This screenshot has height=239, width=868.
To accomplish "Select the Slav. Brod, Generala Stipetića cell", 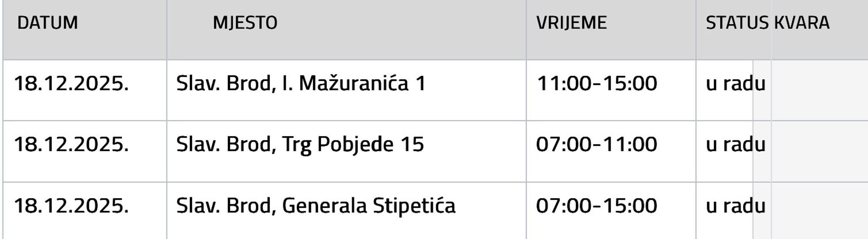I will tap(316, 206).
